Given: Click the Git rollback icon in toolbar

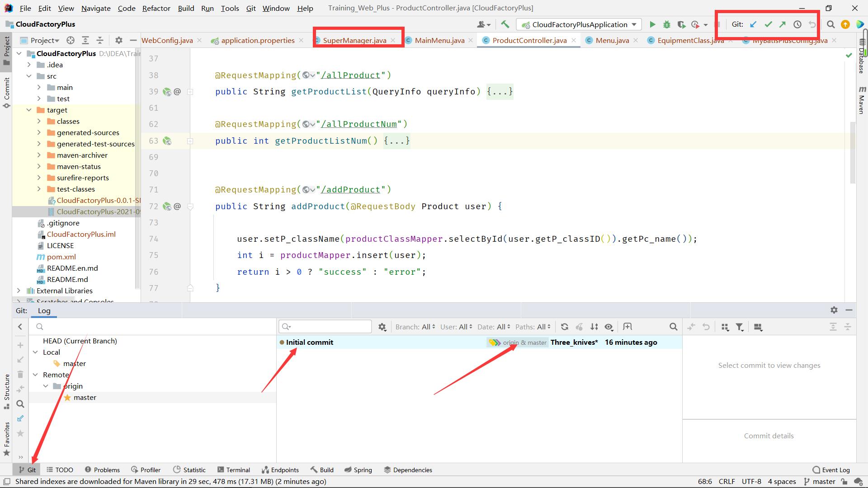Looking at the screenshot, I should click(812, 24).
